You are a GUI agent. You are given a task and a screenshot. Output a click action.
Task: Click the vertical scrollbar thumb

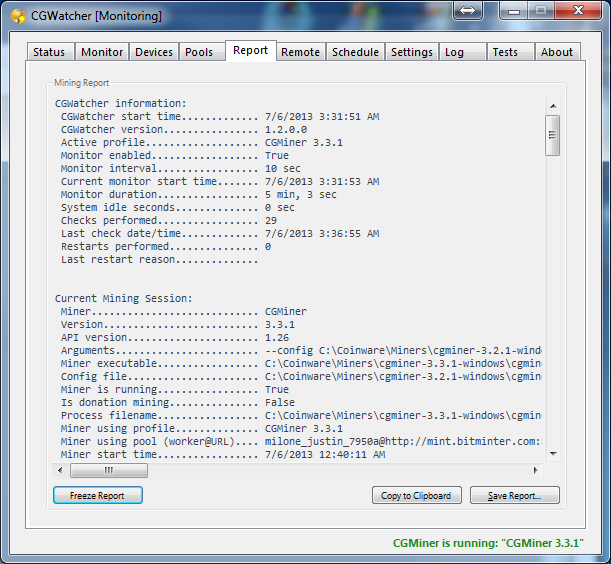(553, 135)
